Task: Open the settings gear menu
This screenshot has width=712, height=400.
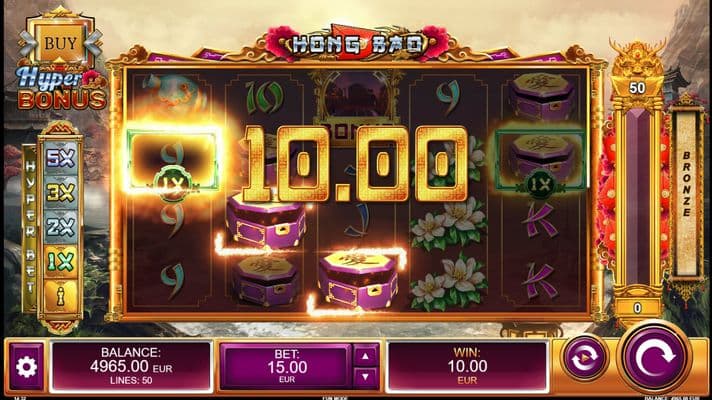Action: tap(26, 366)
